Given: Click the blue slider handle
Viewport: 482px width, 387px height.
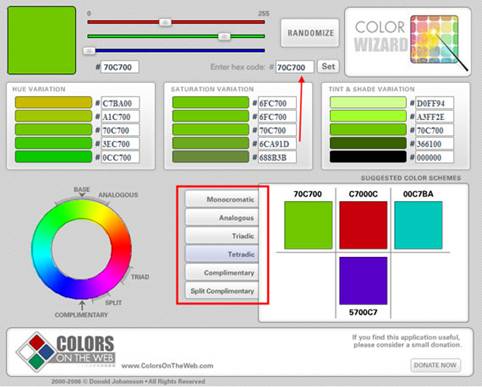Looking at the screenshot, I should tap(89, 51).
